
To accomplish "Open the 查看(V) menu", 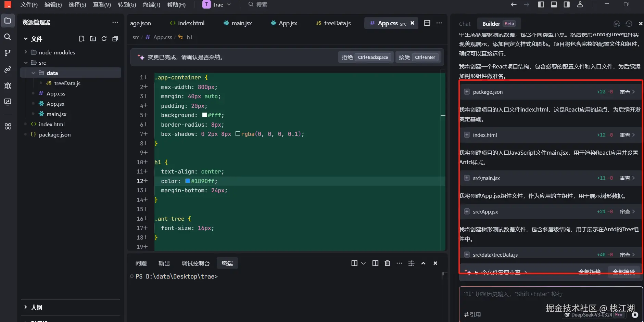I will coord(102,4).
